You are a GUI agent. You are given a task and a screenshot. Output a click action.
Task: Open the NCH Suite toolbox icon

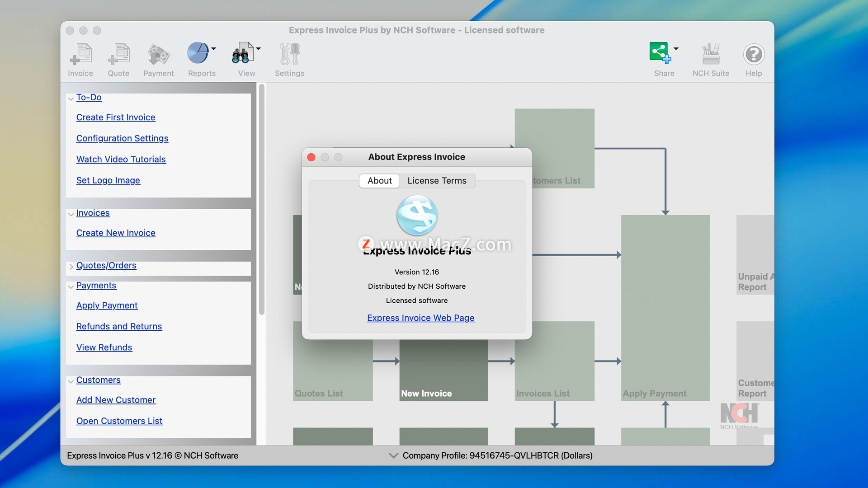(x=711, y=54)
